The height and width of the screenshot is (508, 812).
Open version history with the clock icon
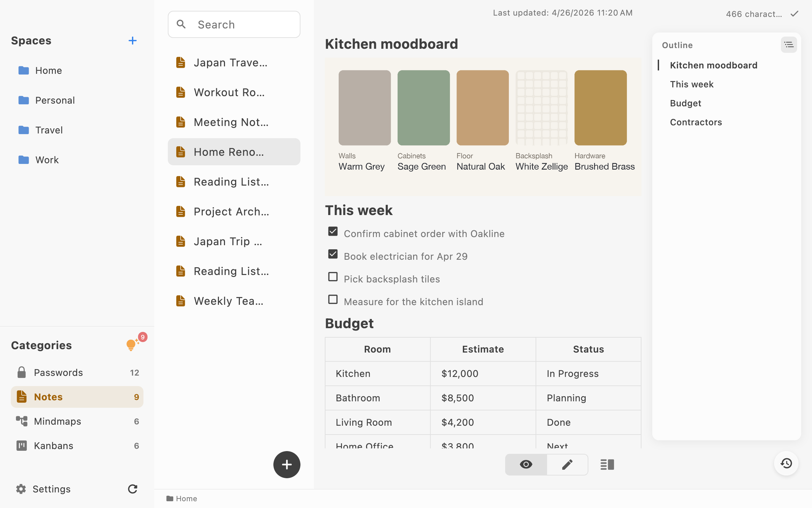786,463
